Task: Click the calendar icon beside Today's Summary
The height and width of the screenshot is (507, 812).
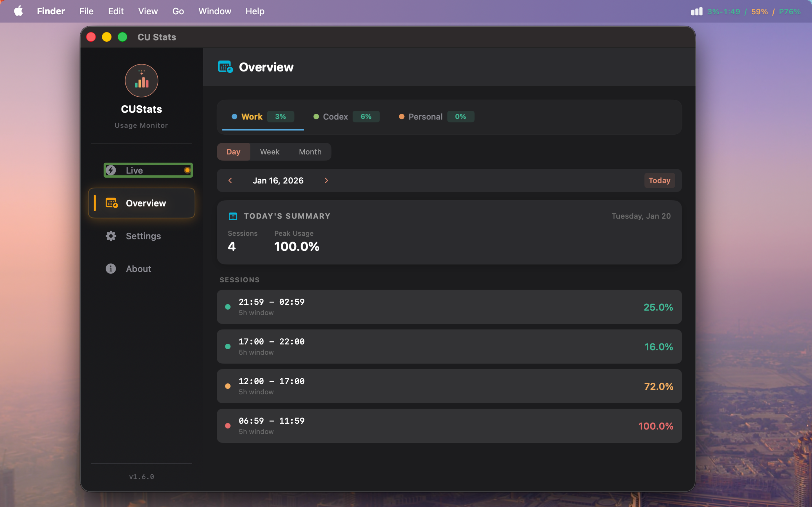Action: click(233, 215)
